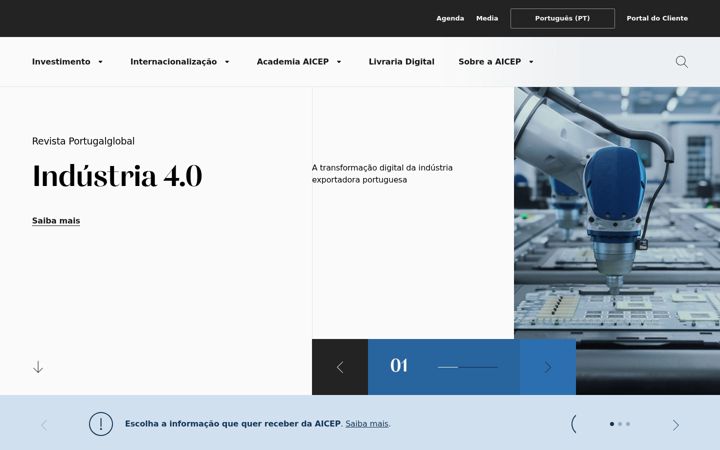Advance to next hero slide arrow
Viewport: 720px width, 450px height.
548,367
